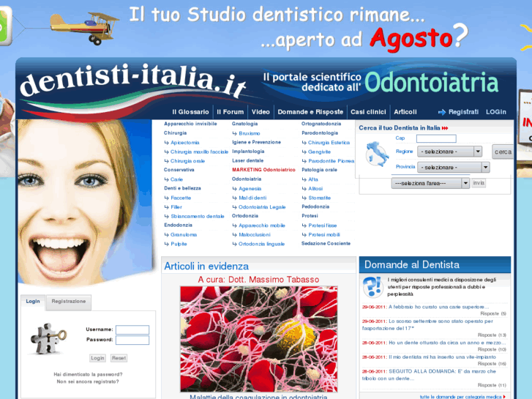Image resolution: width=532 pixels, height=399 pixels.
Task: Open the Regione dropdown
Action: (449, 152)
